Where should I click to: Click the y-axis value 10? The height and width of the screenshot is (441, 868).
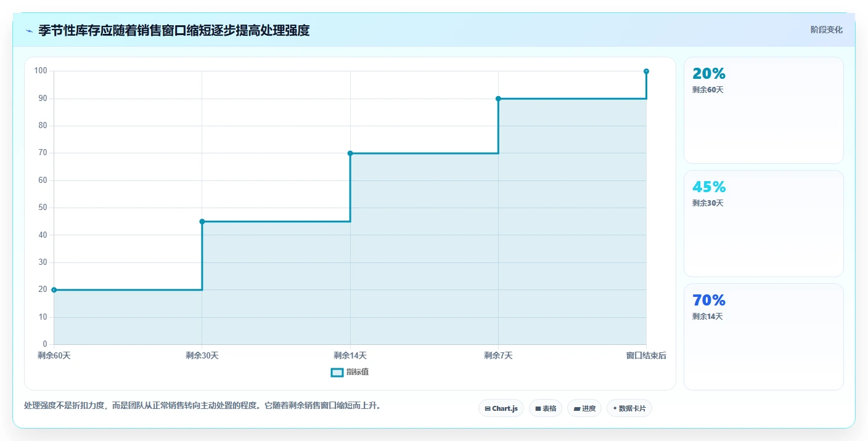(43, 317)
